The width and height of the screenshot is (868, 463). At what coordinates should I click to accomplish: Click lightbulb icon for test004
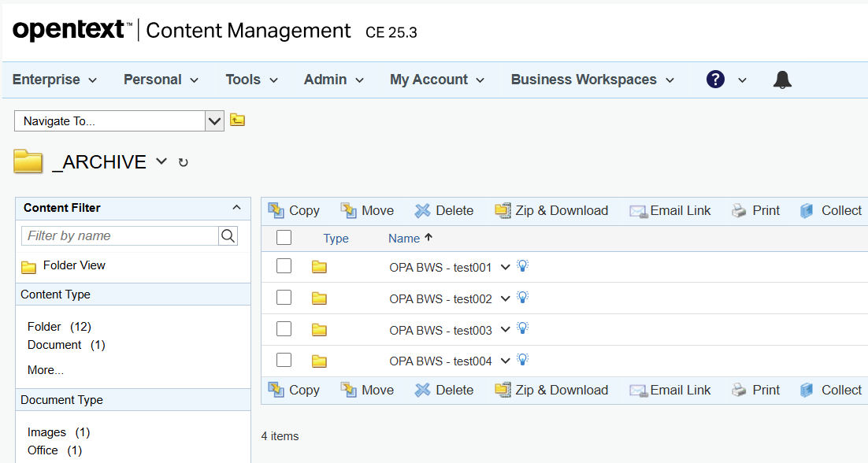pos(522,360)
